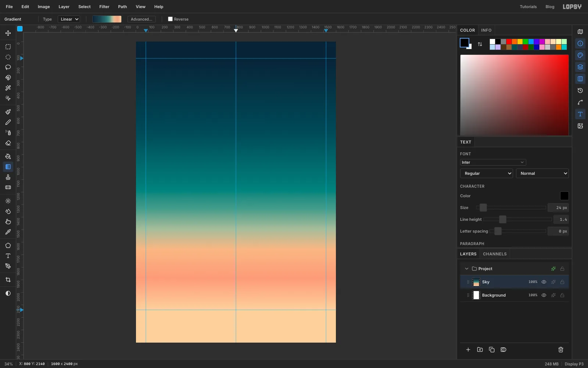
Task: Select the Paint Bucket tool
Action: pyautogui.click(x=8, y=156)
